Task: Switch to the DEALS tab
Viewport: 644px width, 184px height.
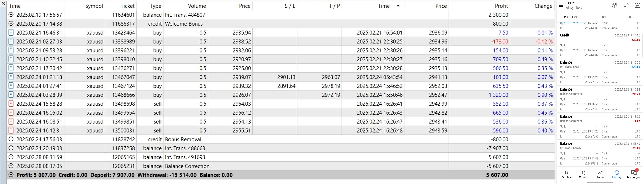Action: pyautogui.click(x=629, y=17)
